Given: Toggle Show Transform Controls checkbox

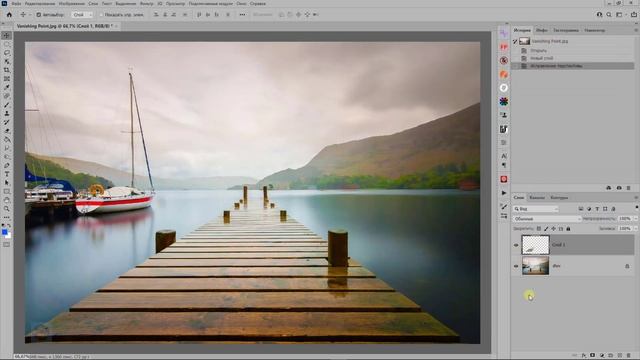Looking at the screenshot, I should tap(101, 15).
